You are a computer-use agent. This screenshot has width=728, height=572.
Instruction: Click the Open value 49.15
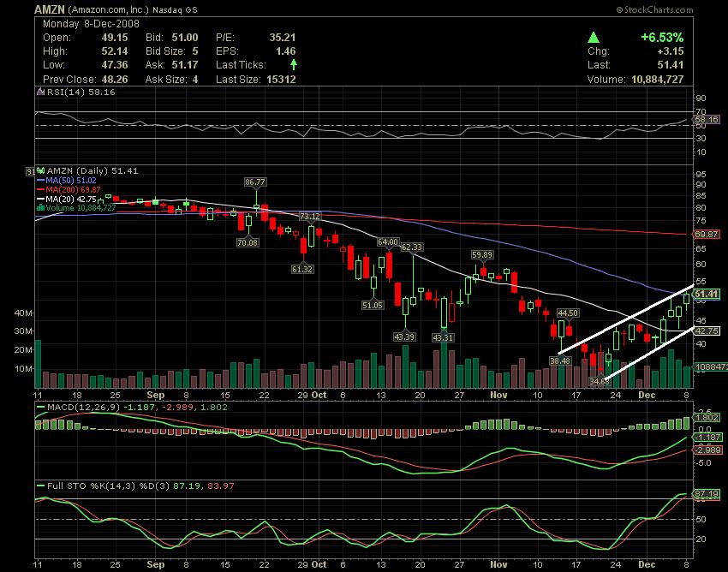click(115, 38)
